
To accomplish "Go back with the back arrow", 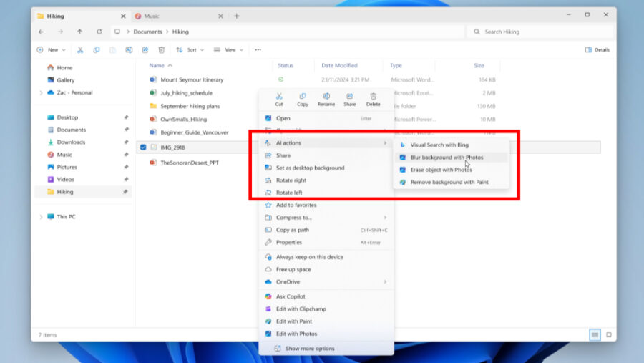I will [41, 32].
